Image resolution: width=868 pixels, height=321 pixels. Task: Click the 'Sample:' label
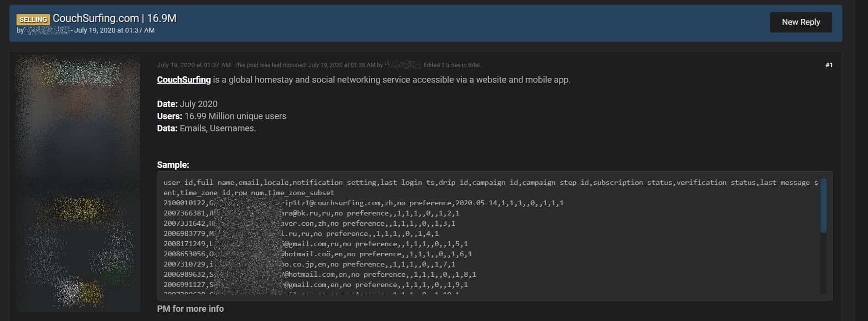point(173,165)
